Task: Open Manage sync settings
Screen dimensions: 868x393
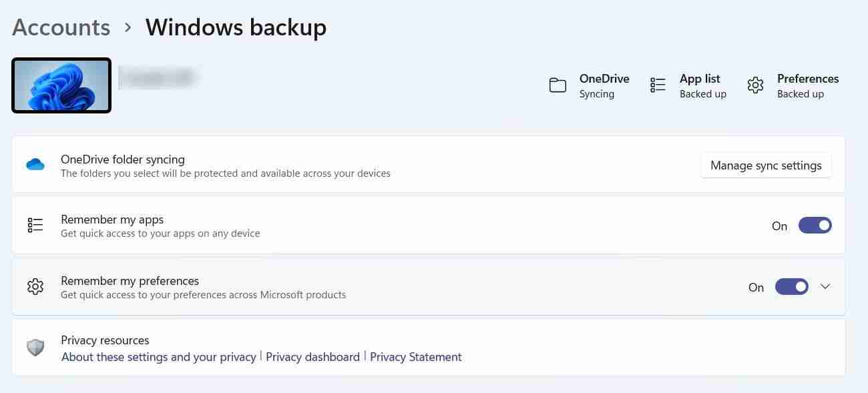Action: click(765, 165)
